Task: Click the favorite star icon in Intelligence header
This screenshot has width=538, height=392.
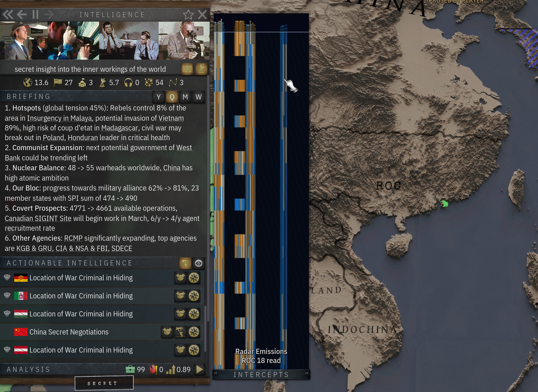Action: coord(188,15)
